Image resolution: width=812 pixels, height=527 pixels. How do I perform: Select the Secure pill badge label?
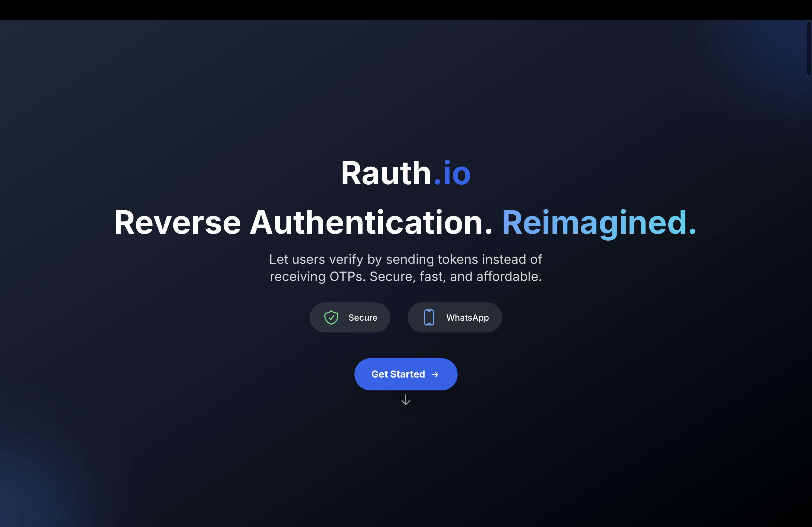[363, 318]
